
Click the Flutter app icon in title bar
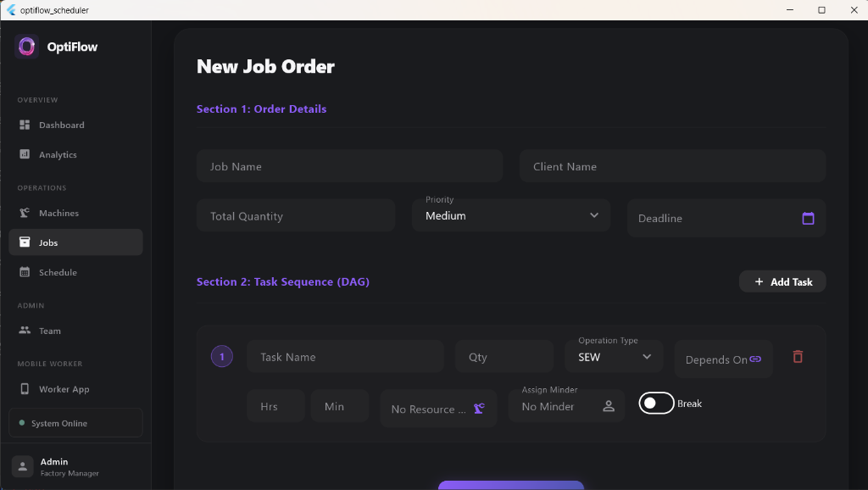[10, 10]
